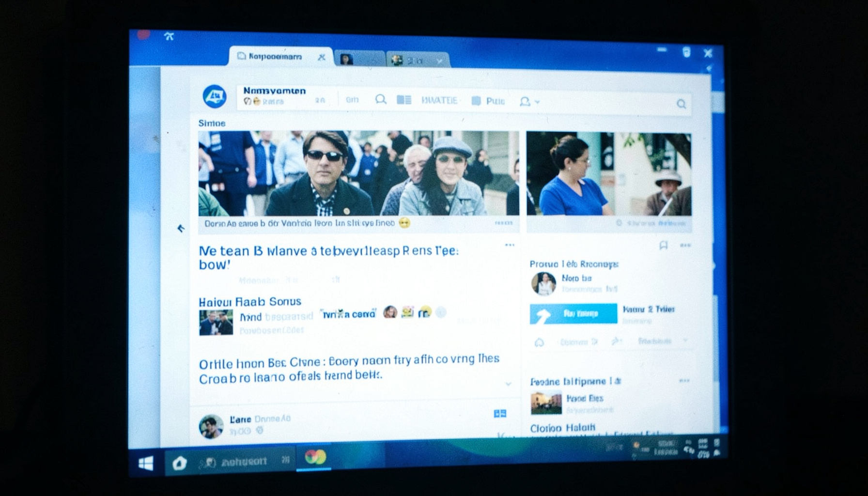The width and height of the screenshot is (868, 496).
Task: Open the dropdown arrow at the sidebar row end
Action: [x=685, y=341]
